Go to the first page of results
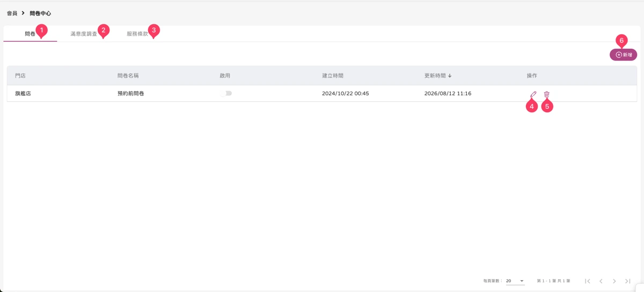The height and width of the screenshot is (292, 644). [x=588, y=281]
